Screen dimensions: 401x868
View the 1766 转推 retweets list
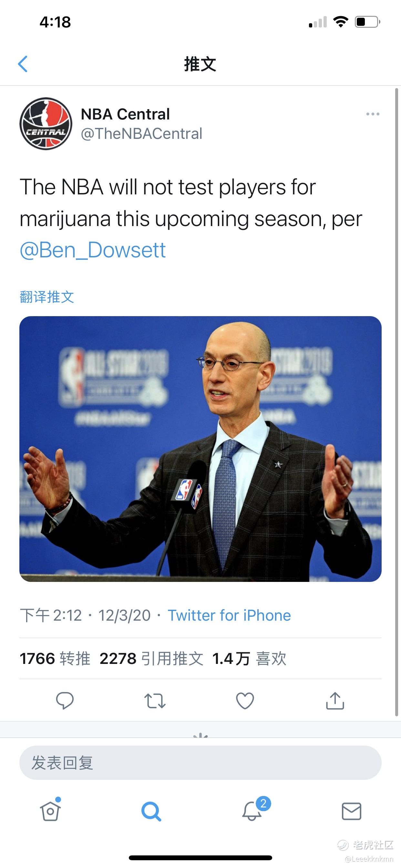click(55, 658)
